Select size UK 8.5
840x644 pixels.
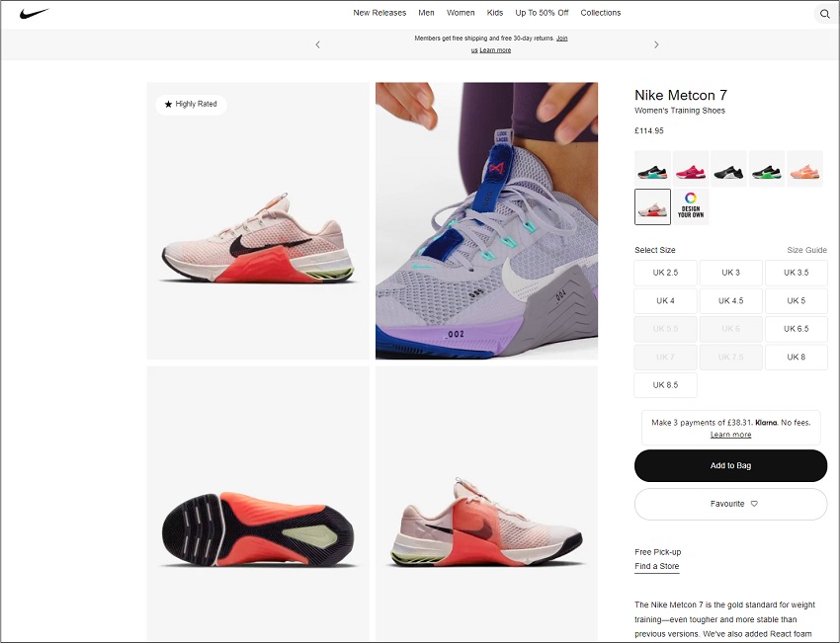pos(665,385)
